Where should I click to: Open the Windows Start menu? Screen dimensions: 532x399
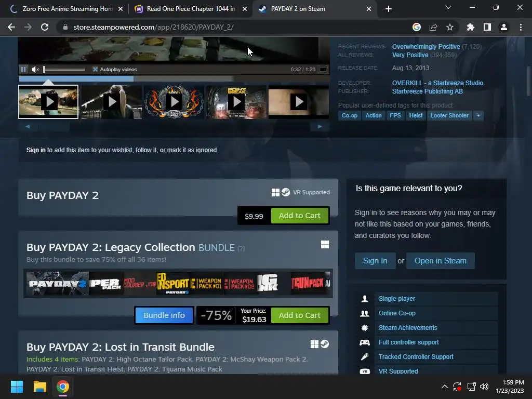pos(17,387)
